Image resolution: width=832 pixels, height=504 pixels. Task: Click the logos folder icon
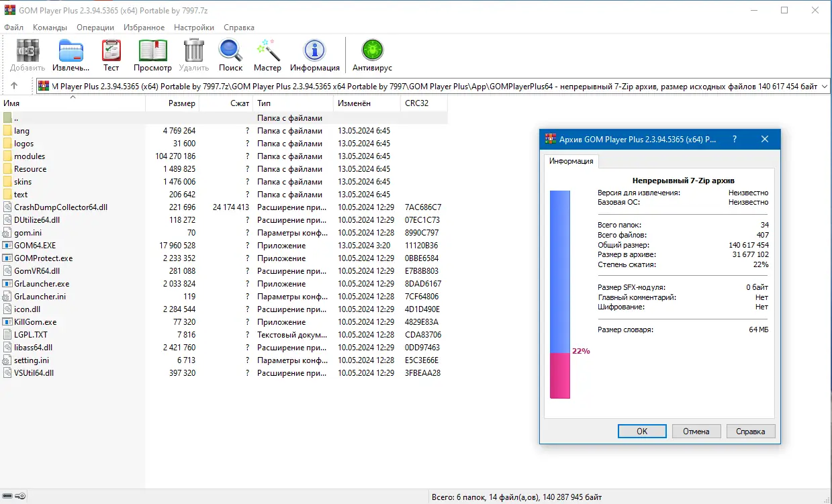[x=7, y=144]
